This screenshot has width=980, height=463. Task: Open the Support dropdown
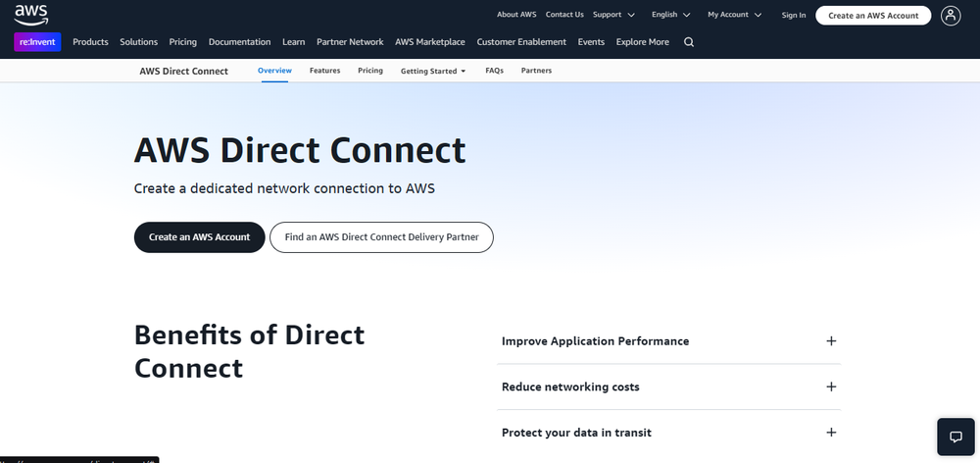point(613,15)
